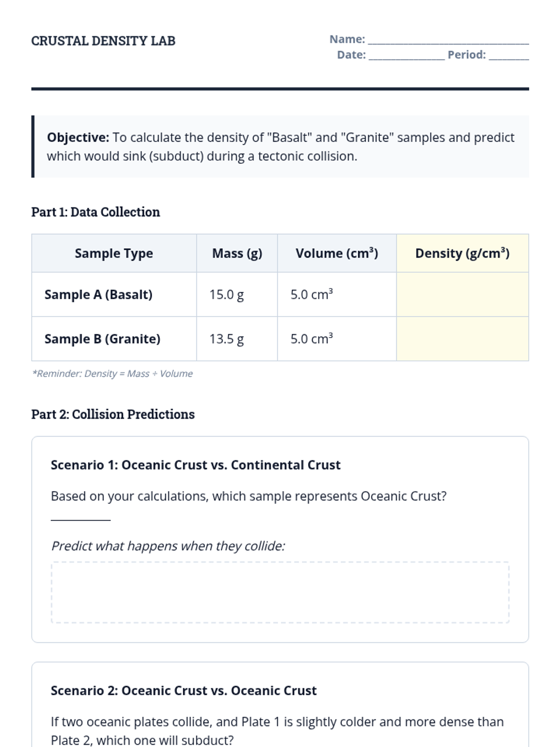Image resolution: width=560 pixels, height=747 pixels.
Task: Click the 15.0 g mass cell
Action: click(227, 295)
